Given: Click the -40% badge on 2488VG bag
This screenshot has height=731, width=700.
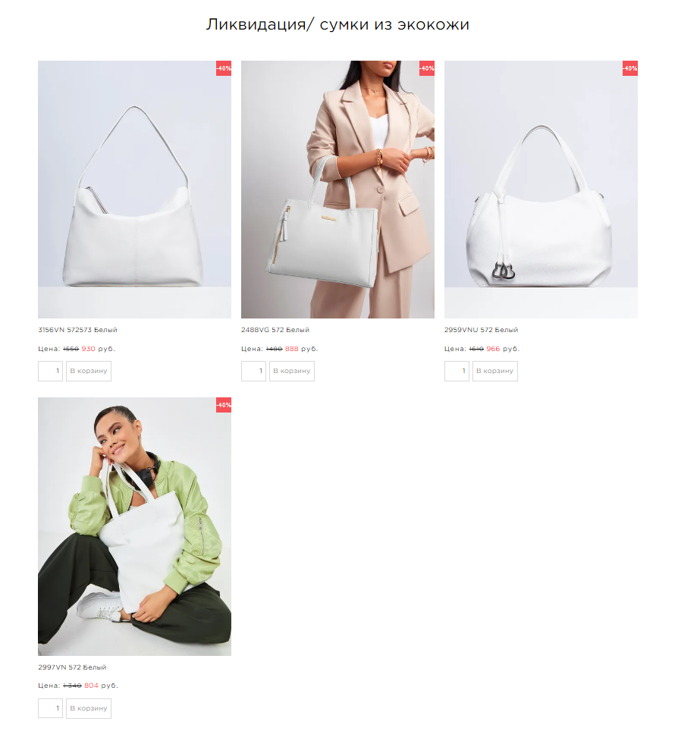Looking at the screenshot, I should [427, 68].
